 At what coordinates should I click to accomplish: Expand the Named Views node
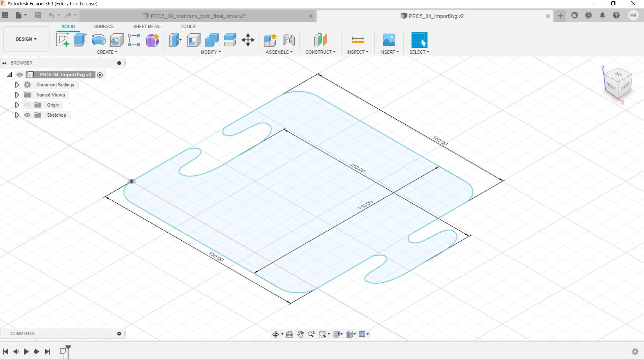coord(17,95)
